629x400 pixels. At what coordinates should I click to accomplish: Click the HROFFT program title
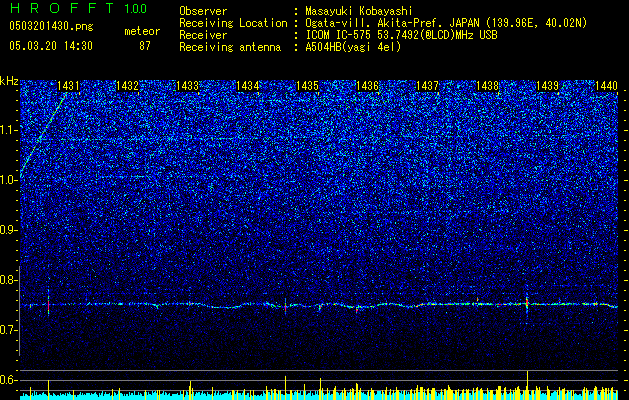(62, 8)
